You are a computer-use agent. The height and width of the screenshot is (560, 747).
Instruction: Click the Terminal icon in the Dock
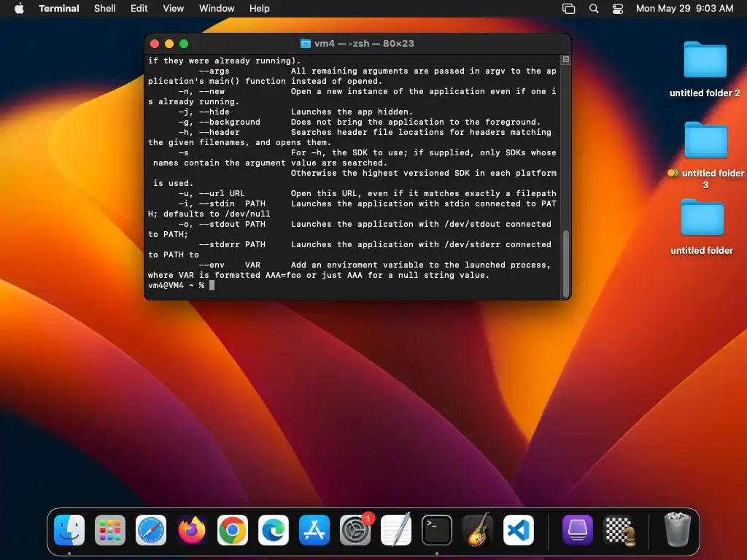tap(437, 530)
